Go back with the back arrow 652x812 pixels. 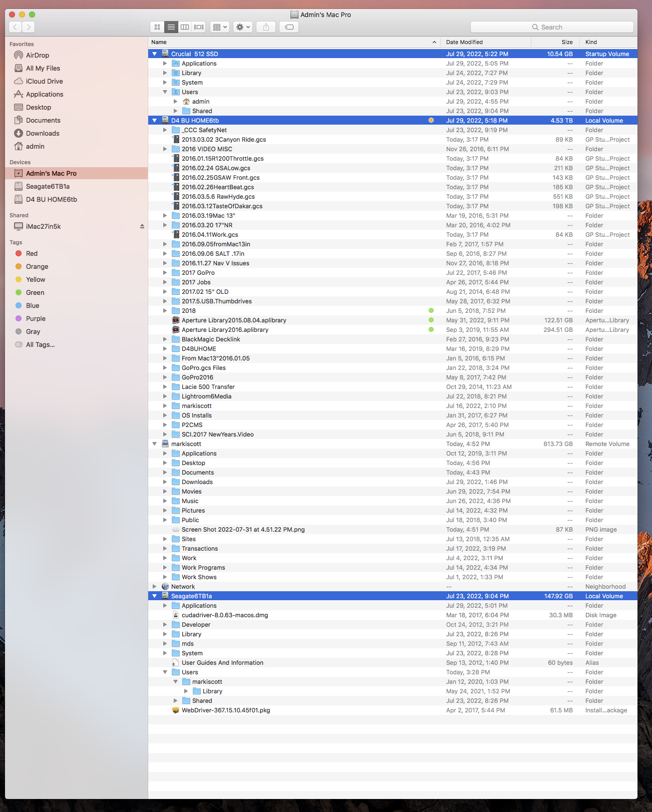[16, 27]
